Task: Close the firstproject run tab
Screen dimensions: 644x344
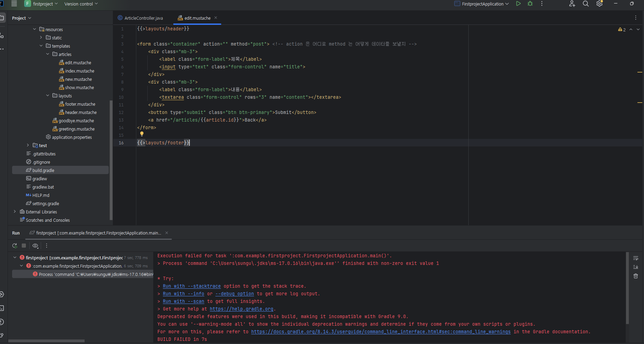Action: (x=167, y=233)
